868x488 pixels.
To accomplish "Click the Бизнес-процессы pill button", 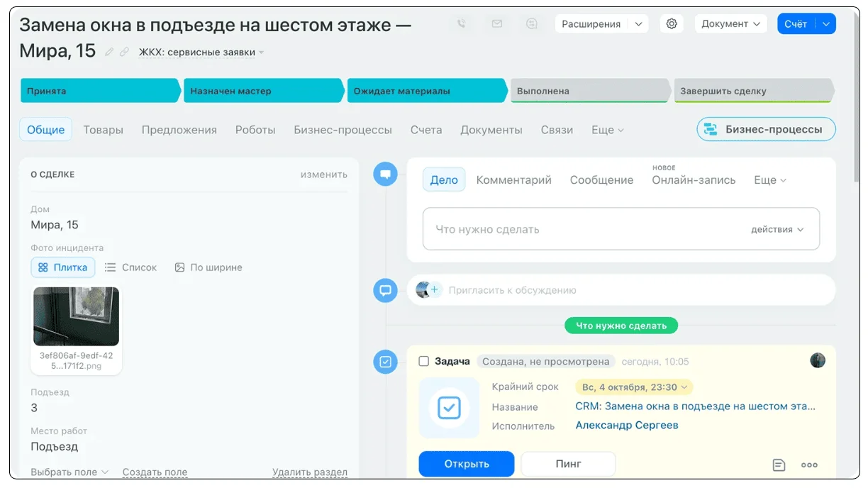I will pos(767,129).
